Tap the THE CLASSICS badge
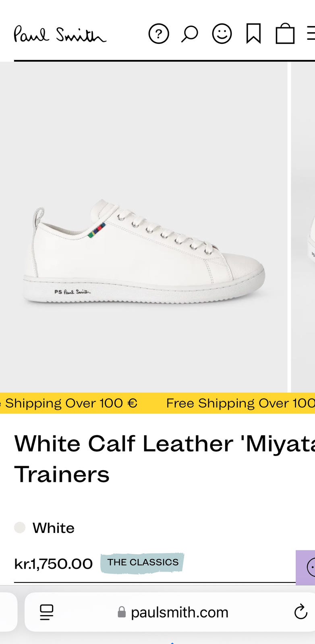The width and height of the screenshot is (315, 644). click(143, 562)
